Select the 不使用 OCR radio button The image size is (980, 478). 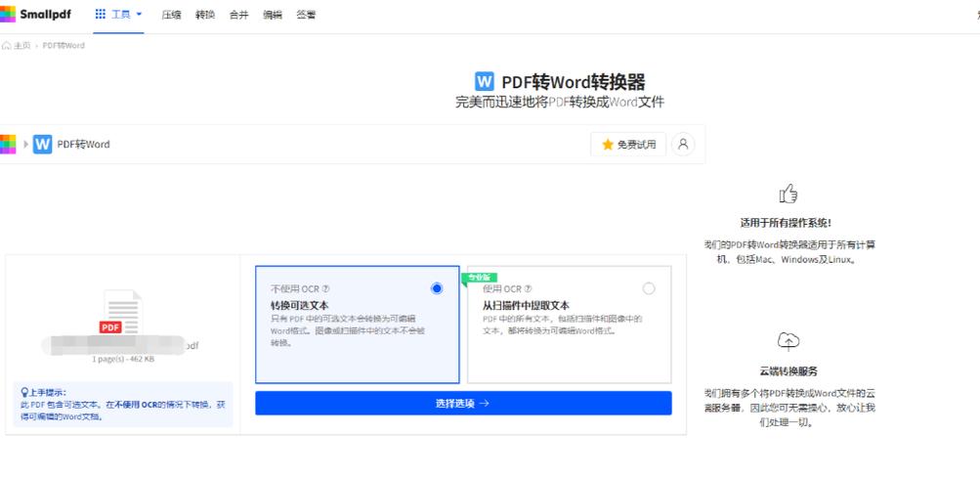(x=437, y=288)
